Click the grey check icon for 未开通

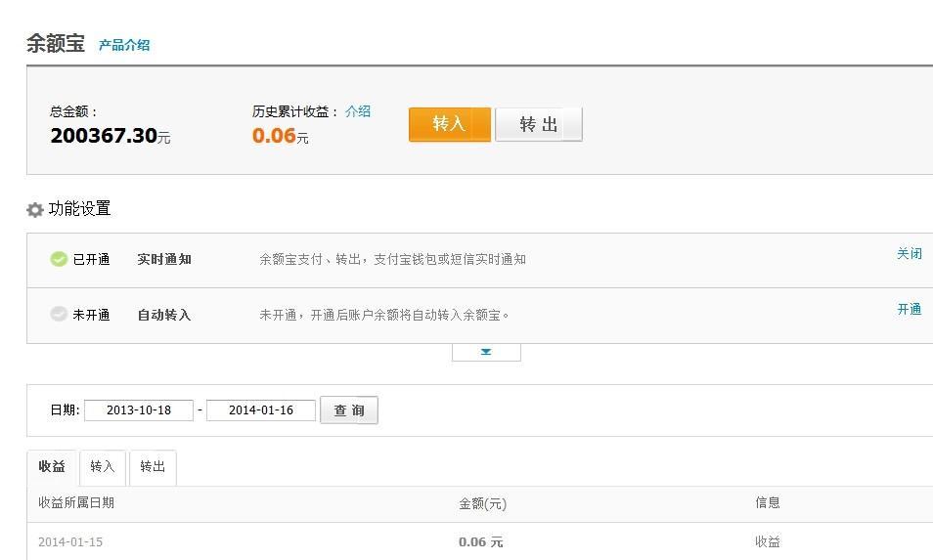click(x=59, y=315)
